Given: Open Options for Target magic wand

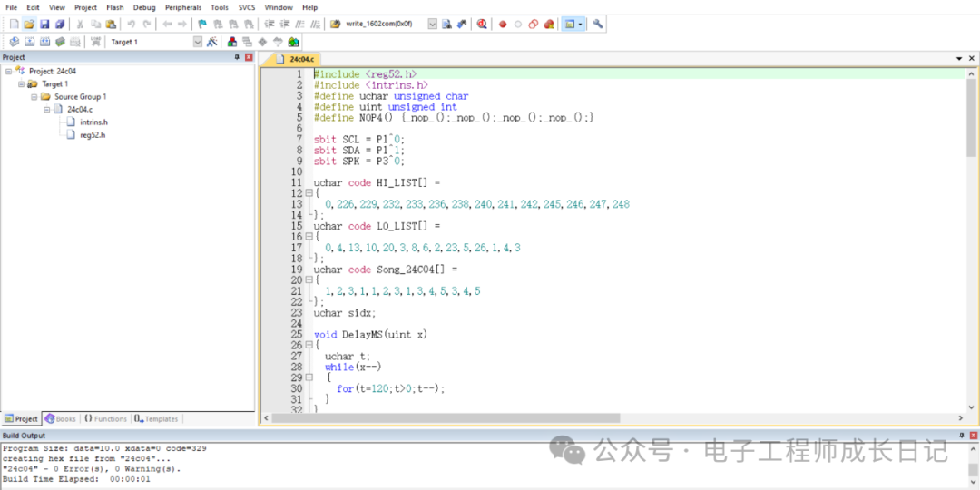Looking at the screenshot, I should point(211,42).
